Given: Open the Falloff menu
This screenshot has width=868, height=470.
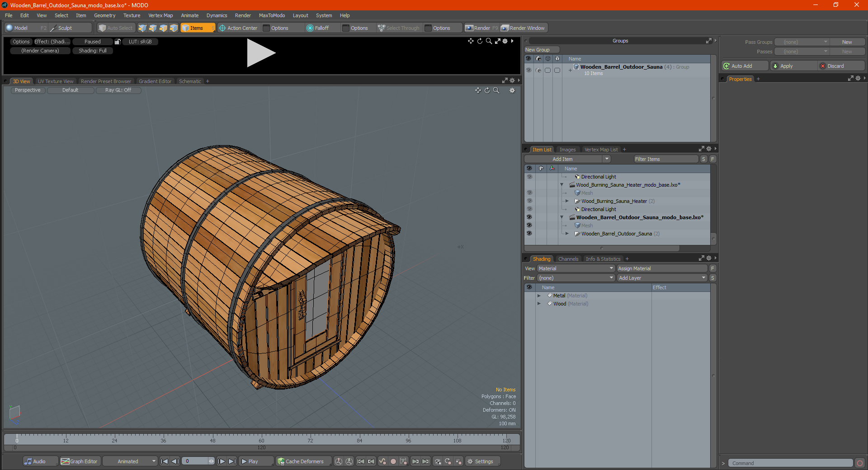Looking at the screenshot, I should (318, 28).
